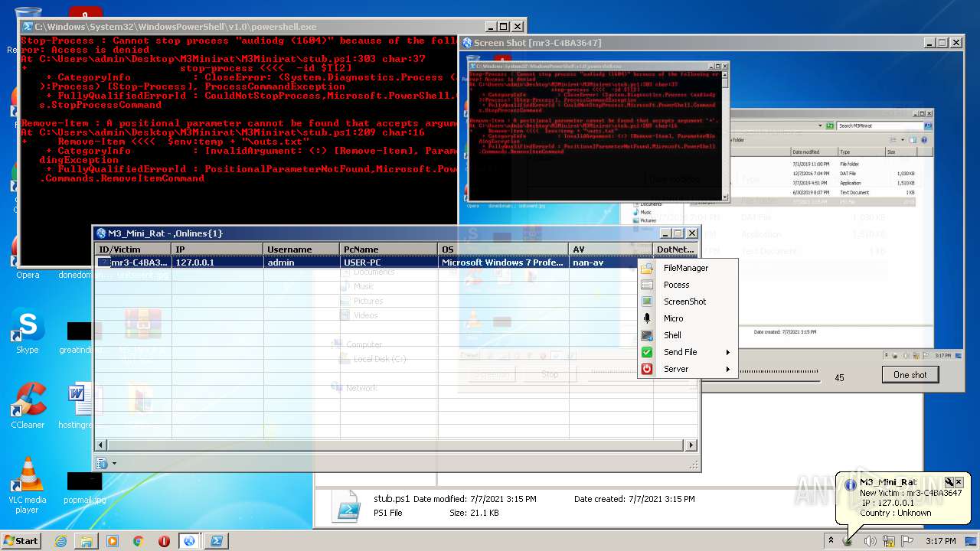Show hidden tray icons arrow
This screenshot has height=551, width=980.
coord(831,541)
